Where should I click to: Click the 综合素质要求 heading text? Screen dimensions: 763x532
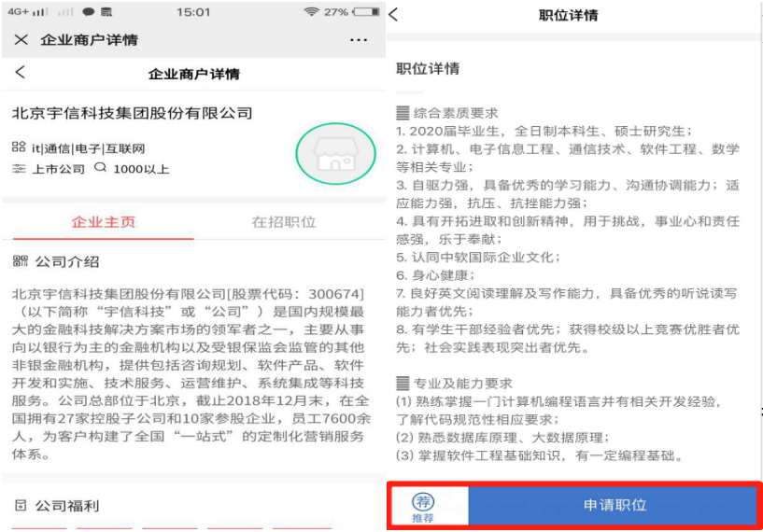pos(456,113)
